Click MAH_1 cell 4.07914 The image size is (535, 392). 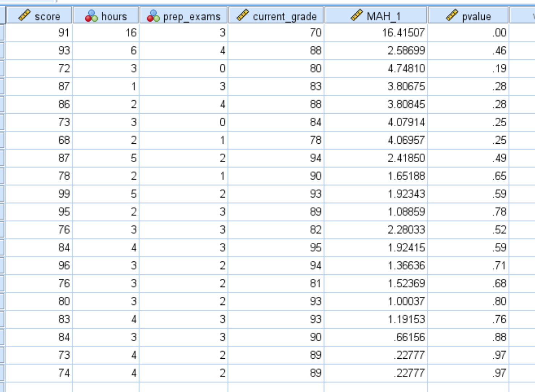pos(376,122)
